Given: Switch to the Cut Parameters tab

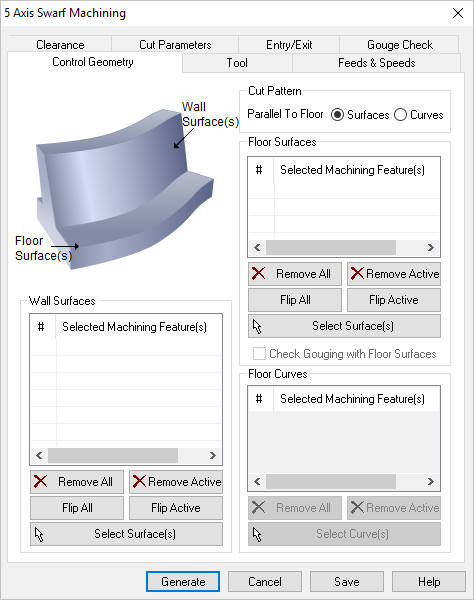Looking at the screenshot, I should (175, 45).
